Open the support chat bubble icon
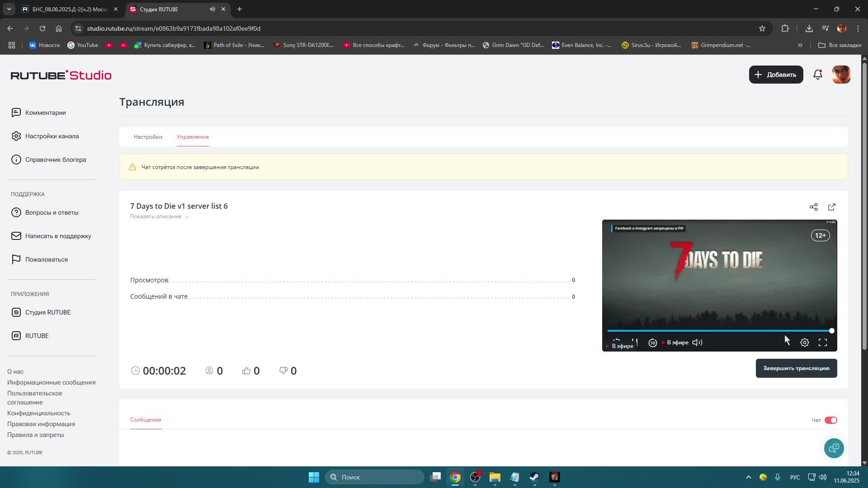The height and width of the screenshot is (488, 868). [x=834, y=448]
